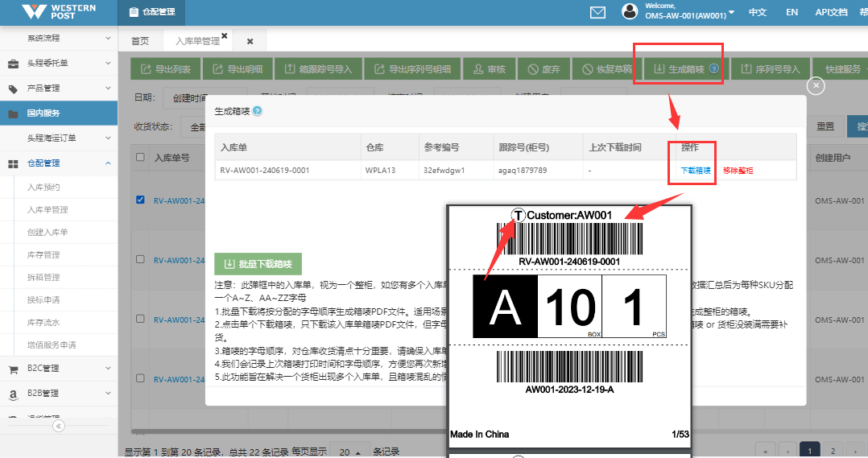Switch language to 中文
The width and height of the screenshot is (868, 458).
(757, 12)
